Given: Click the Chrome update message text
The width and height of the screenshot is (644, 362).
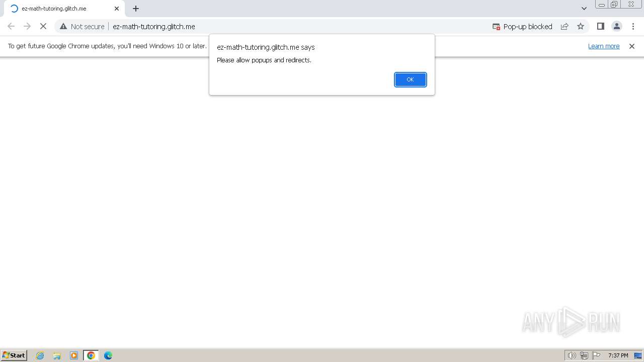Looking at the screenshot, I should coord(107,46).
